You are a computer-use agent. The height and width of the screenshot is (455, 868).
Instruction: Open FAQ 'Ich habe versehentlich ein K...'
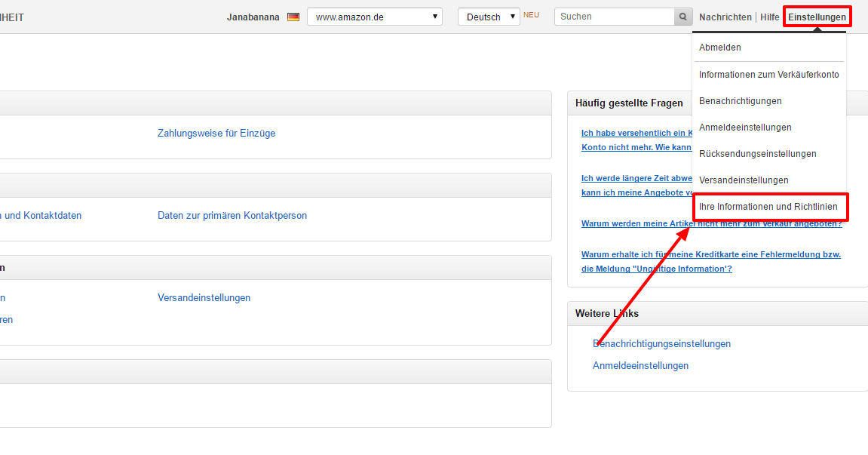point(636,140)
